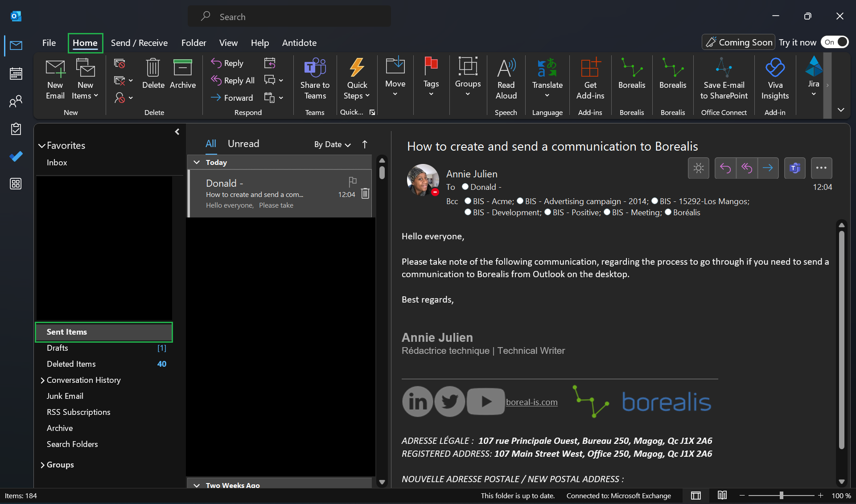Toggle the Try it now switch
The image size is (856, 504).
[x=835, y=42]
